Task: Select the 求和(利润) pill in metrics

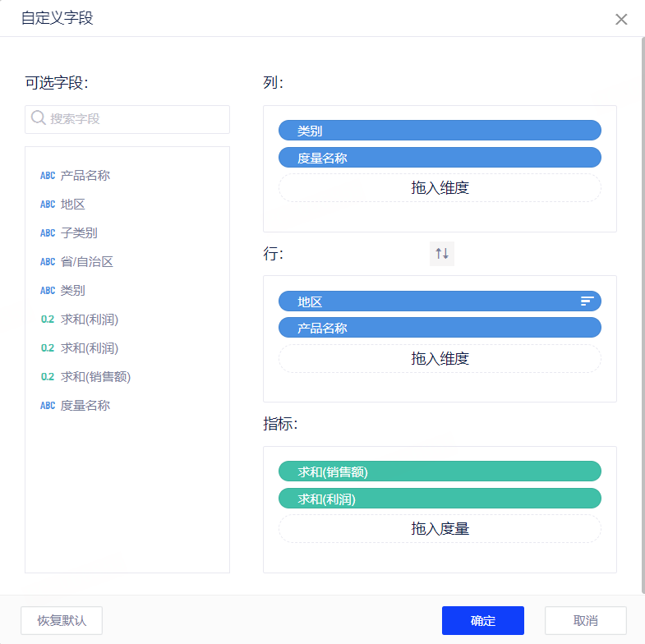Action: 440,499
